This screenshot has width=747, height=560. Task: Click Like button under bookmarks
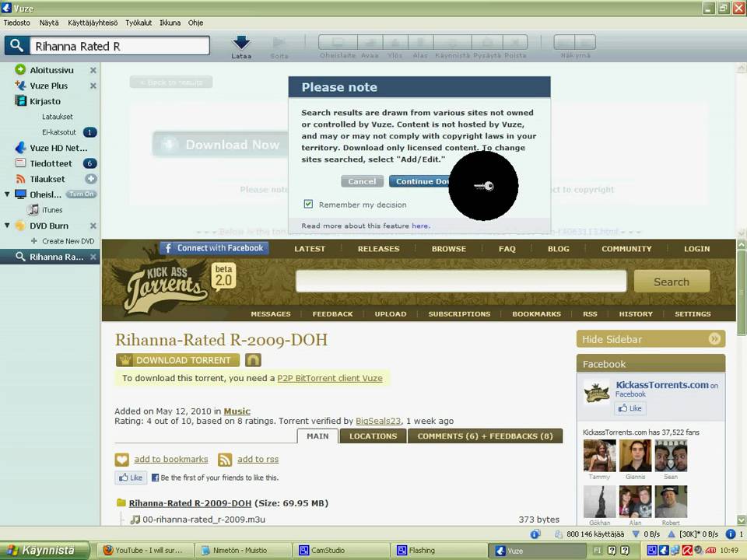[x=131, y=478]
